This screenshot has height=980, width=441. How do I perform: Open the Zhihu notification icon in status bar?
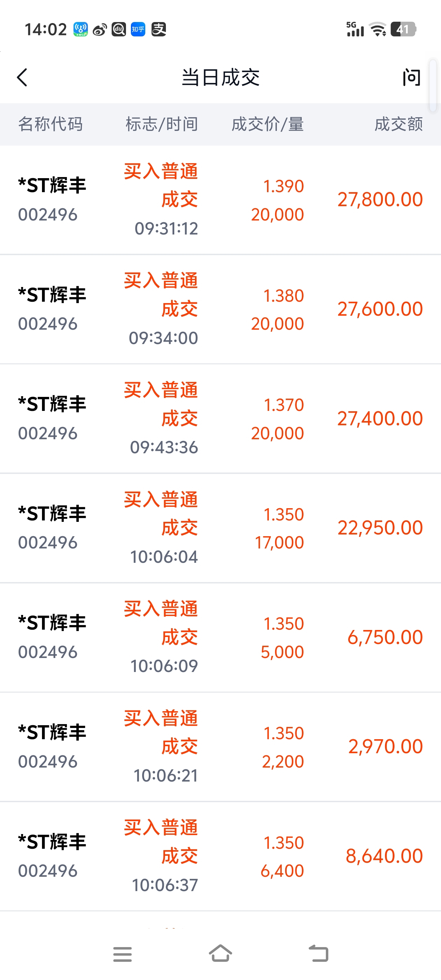138,29
